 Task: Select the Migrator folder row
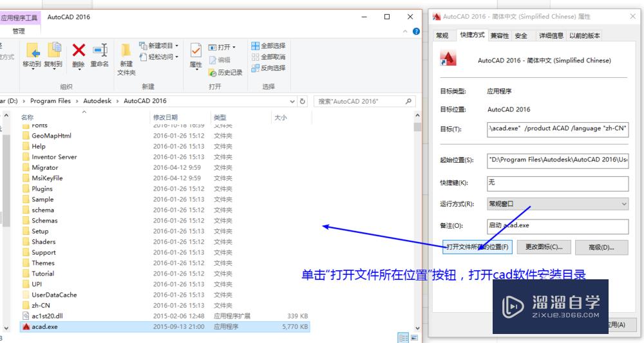point(165,168)
